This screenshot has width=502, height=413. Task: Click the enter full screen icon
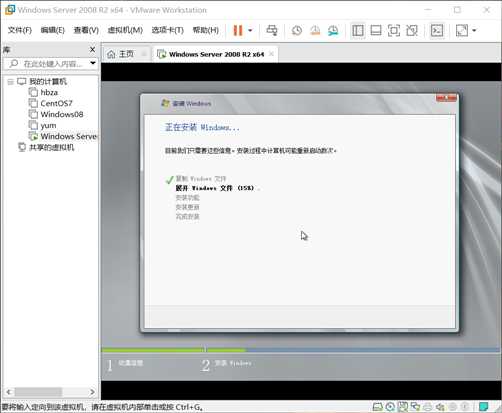coord(394,30)
